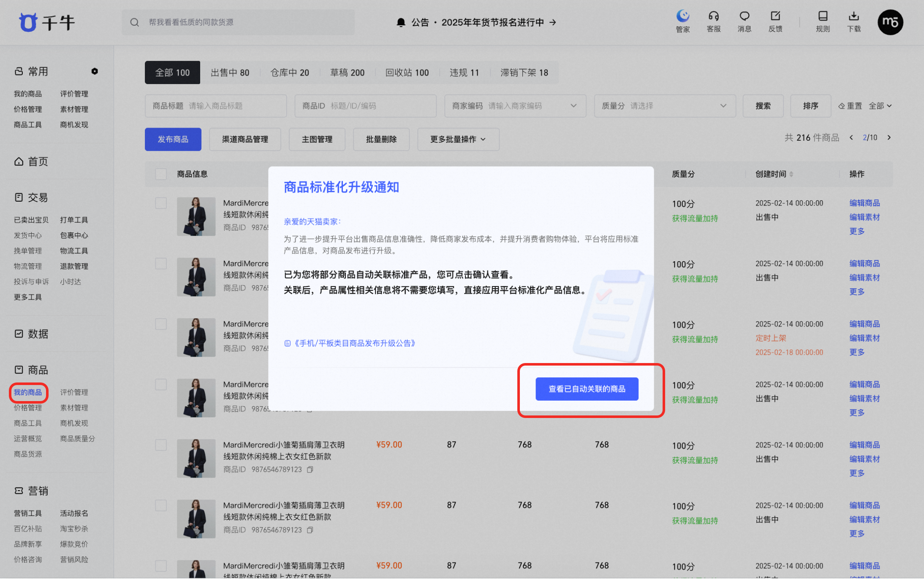Screen dimensions: 924x579
Task: Expand 质量分 请选择 dropdown
Action: 723,106
